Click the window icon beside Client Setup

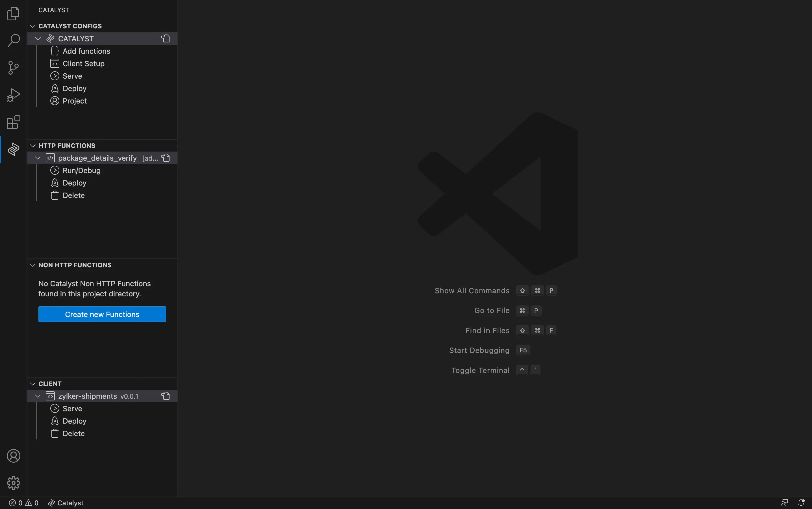55,63
